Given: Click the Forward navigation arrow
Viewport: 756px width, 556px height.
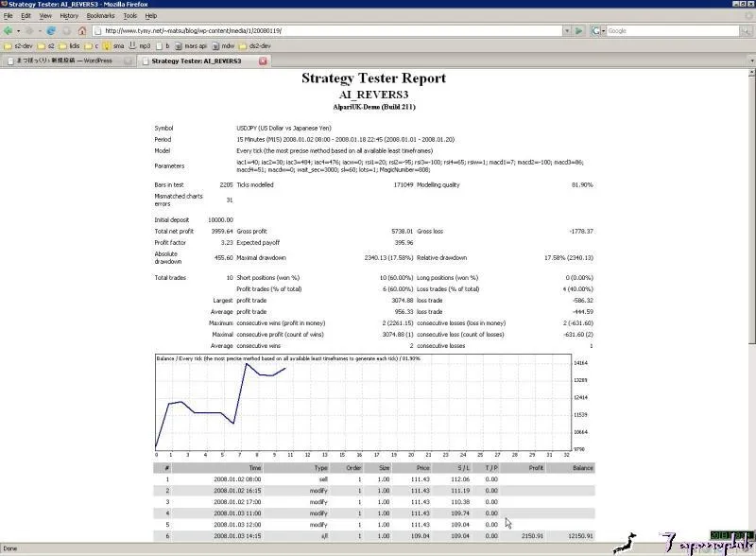Looking at the screenshot, I should click(29, 30).
